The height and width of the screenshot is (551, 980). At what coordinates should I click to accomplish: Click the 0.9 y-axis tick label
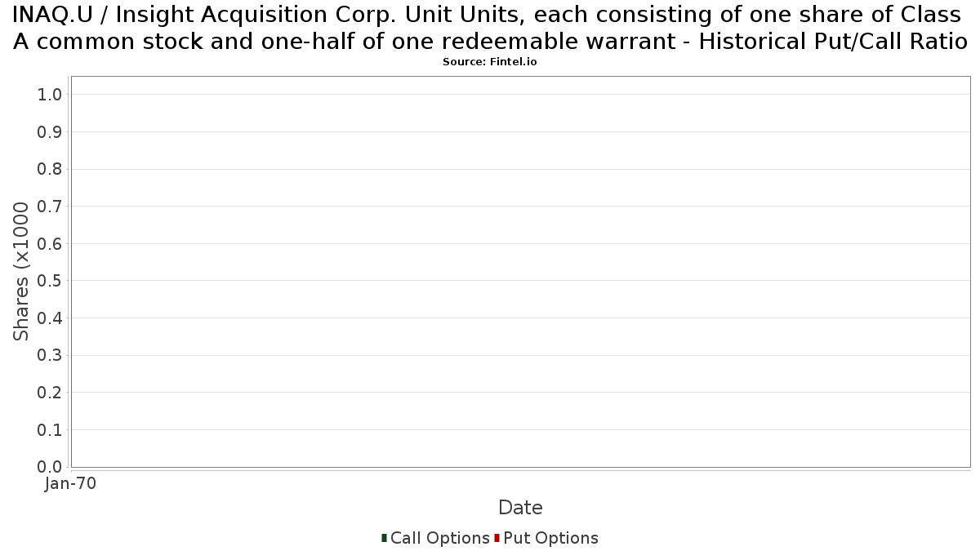click(50, 132)
